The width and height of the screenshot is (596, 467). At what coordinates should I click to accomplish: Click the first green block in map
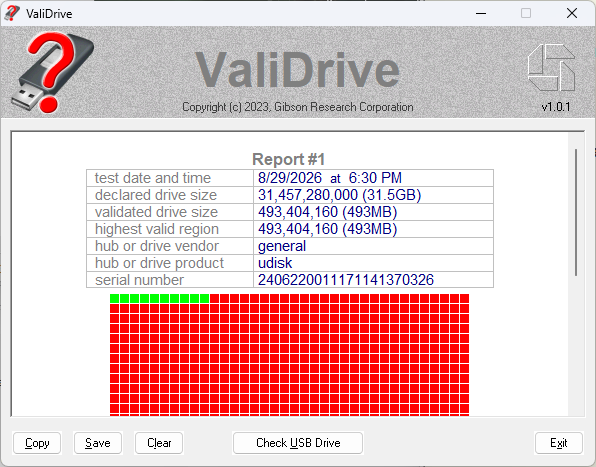point(114,298)
